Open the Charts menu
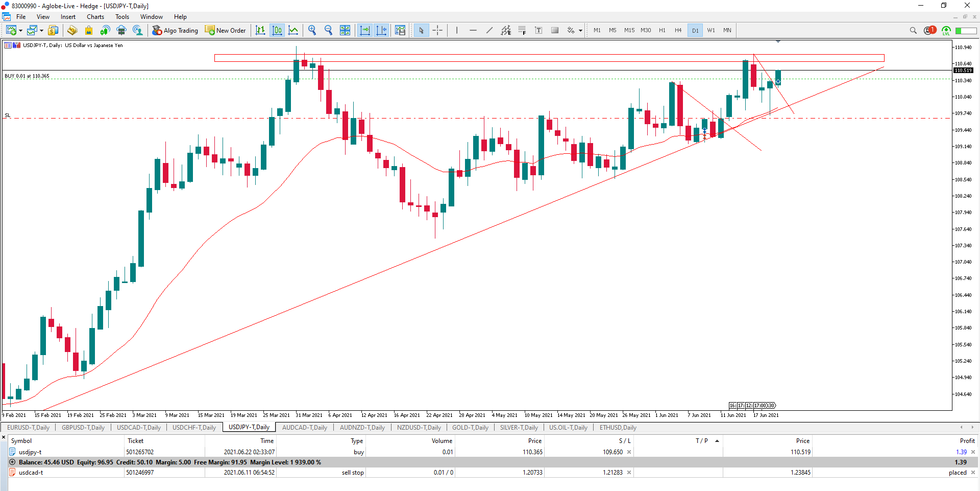Screen dimensions: 980x491 pyautogui.click(x=95, y=17)
